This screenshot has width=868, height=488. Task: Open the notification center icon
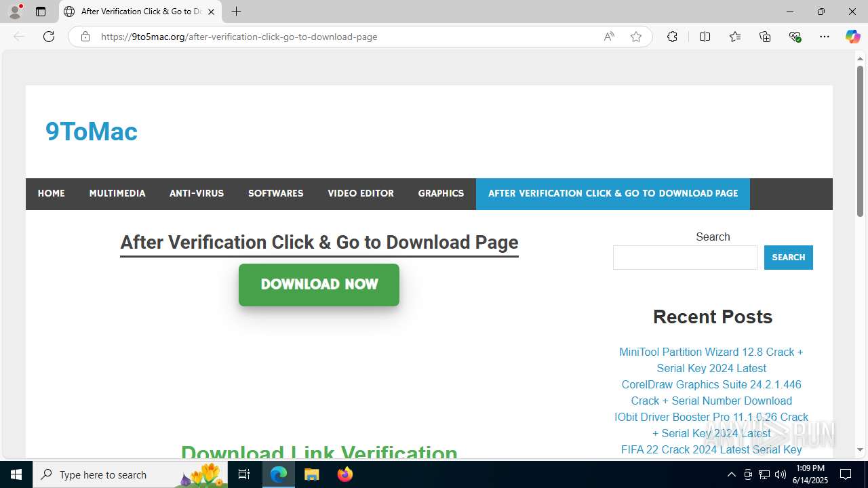coord(846,474)
